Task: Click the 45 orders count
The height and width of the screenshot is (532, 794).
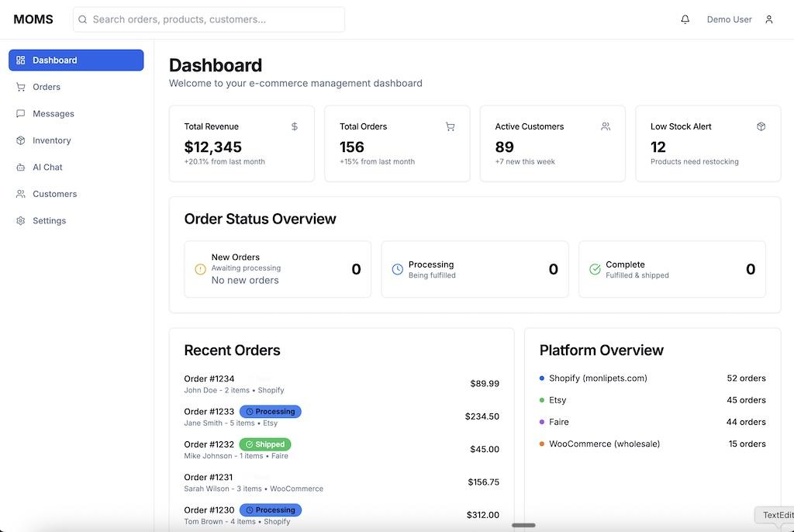Action: 747,399
